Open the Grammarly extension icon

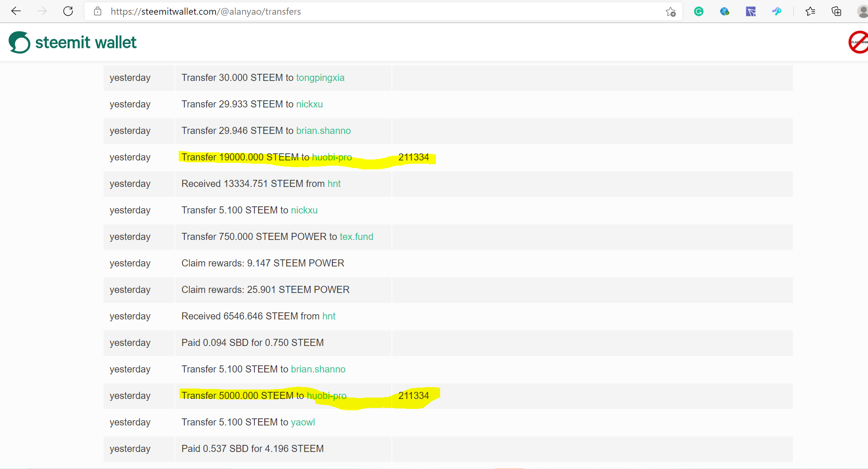pyautogui.click(x=699, y=11)
